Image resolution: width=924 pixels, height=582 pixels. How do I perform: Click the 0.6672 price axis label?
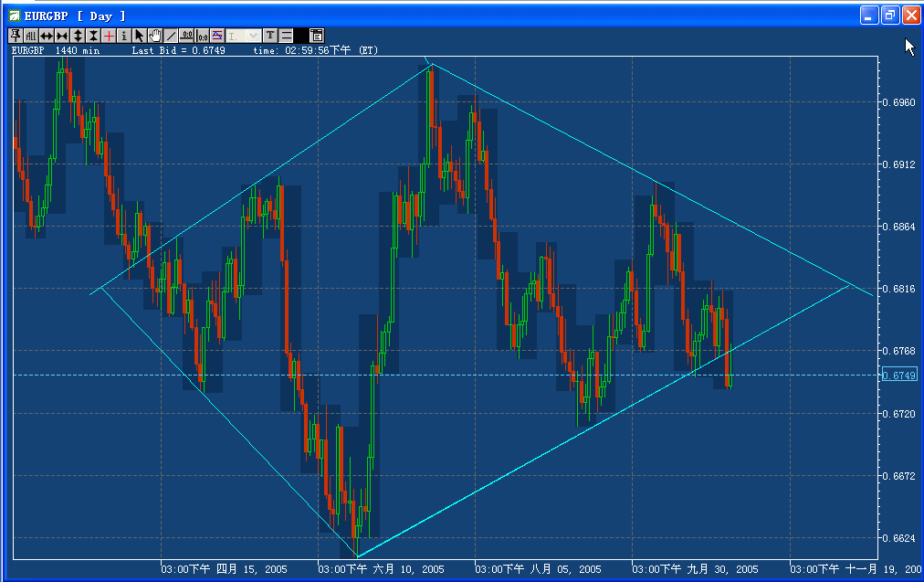coord(899,476)
